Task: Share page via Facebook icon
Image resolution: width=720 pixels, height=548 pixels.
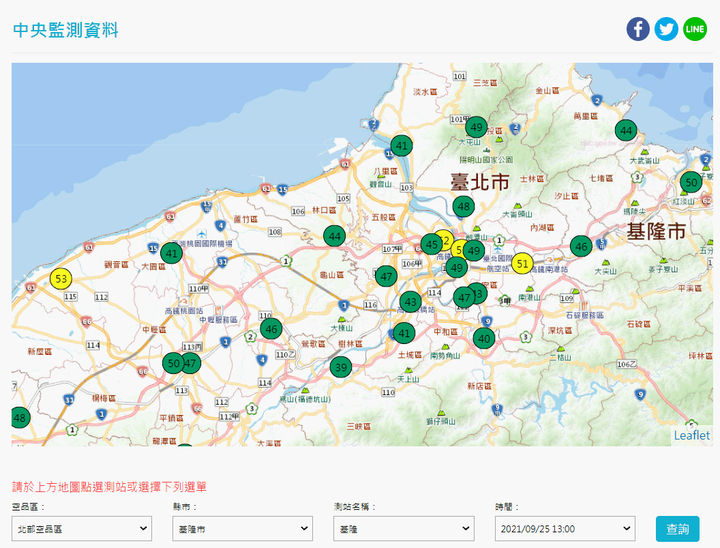Action: 638,29
